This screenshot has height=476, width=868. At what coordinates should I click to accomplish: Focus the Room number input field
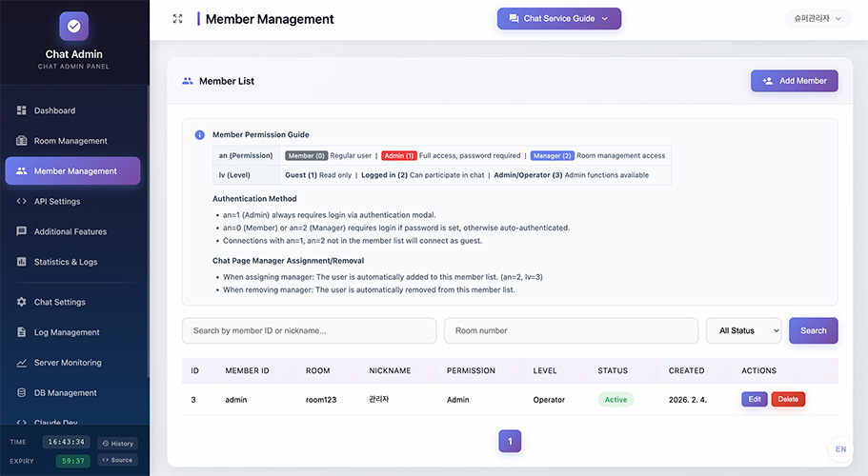click(572, 330)
